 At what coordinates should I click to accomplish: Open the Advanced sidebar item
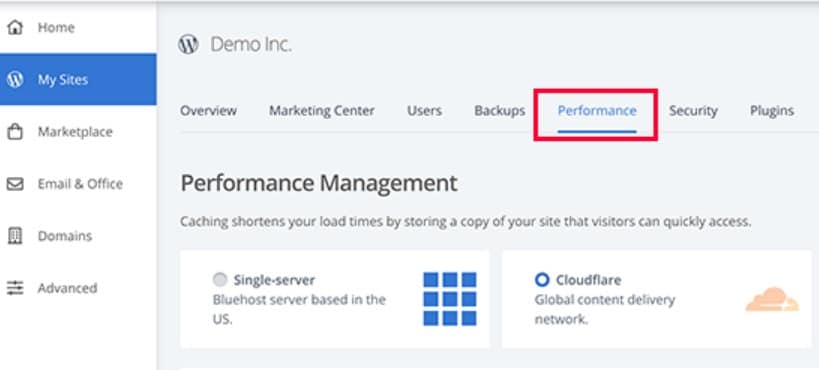[x=78, y=288]
